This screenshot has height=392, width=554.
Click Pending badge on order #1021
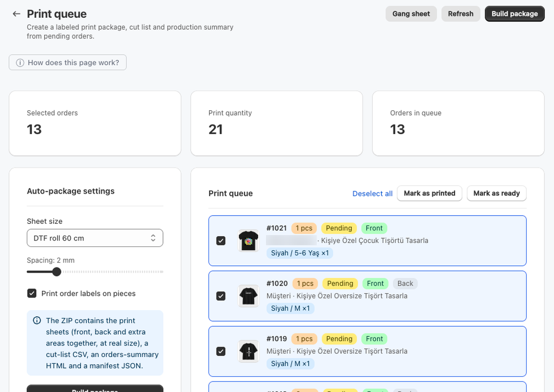pos(339,228)
